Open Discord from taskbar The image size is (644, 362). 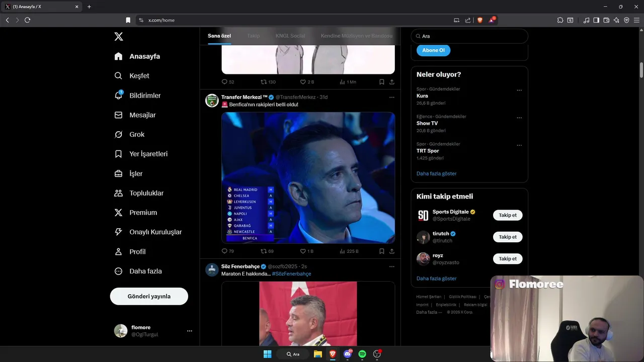347,354
